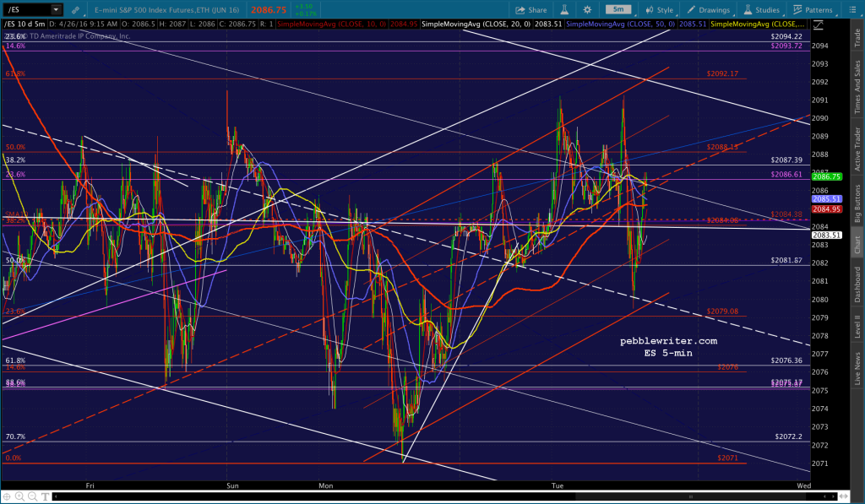Click the SimpleMovingAvg (CLOSE, 20, 0) label
This screenshot has height=504, width=865.
tap(476, 24)
